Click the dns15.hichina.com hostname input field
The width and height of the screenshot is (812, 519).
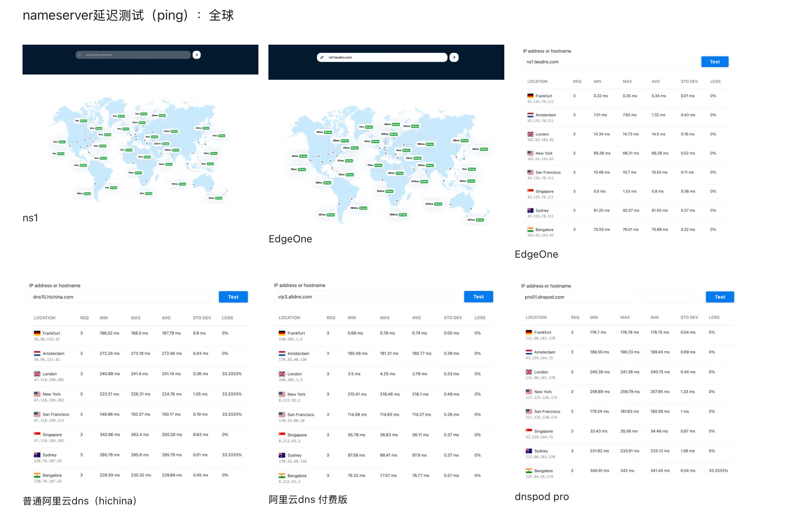pos(120,297)
